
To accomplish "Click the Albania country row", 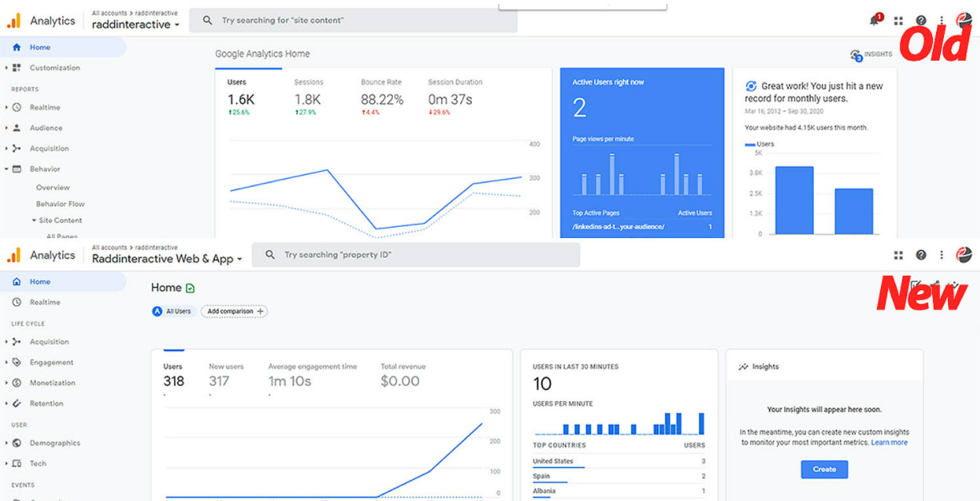I will point(619,491).
